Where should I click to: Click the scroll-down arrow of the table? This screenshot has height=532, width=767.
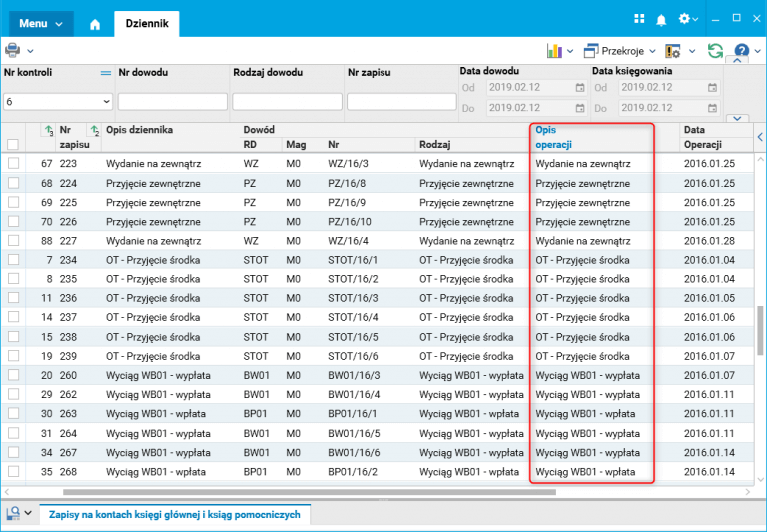tap(760, 480)
